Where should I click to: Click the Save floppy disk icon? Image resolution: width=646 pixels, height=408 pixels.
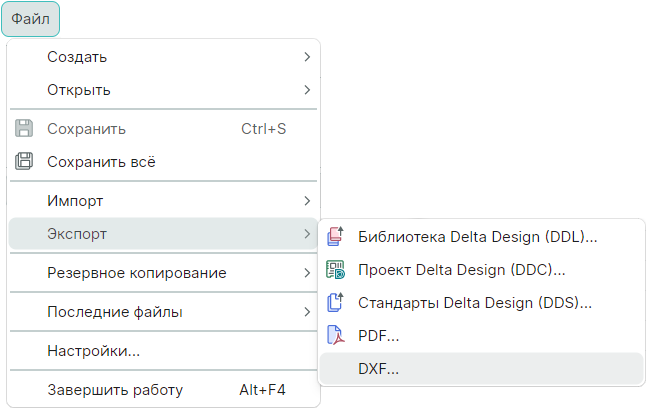(x=26, y=129)
